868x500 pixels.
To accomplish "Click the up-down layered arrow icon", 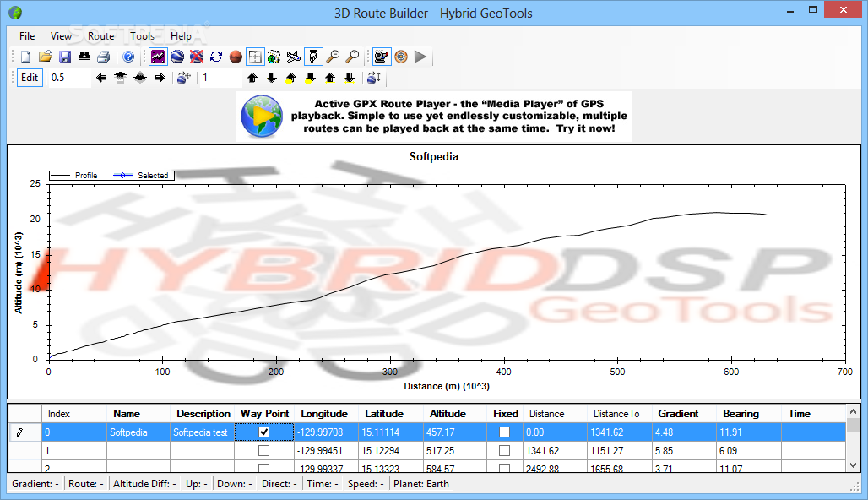I will [x=140, y=78].
